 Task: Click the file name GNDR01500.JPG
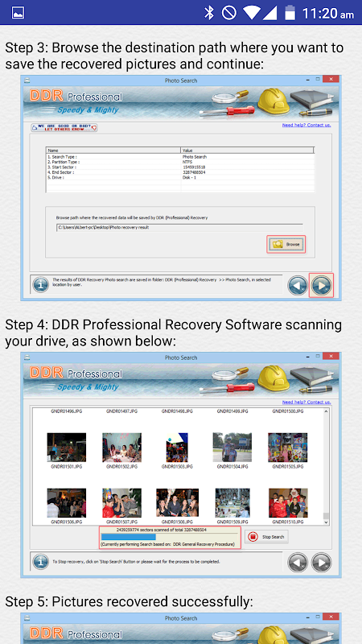click(288, 411)
